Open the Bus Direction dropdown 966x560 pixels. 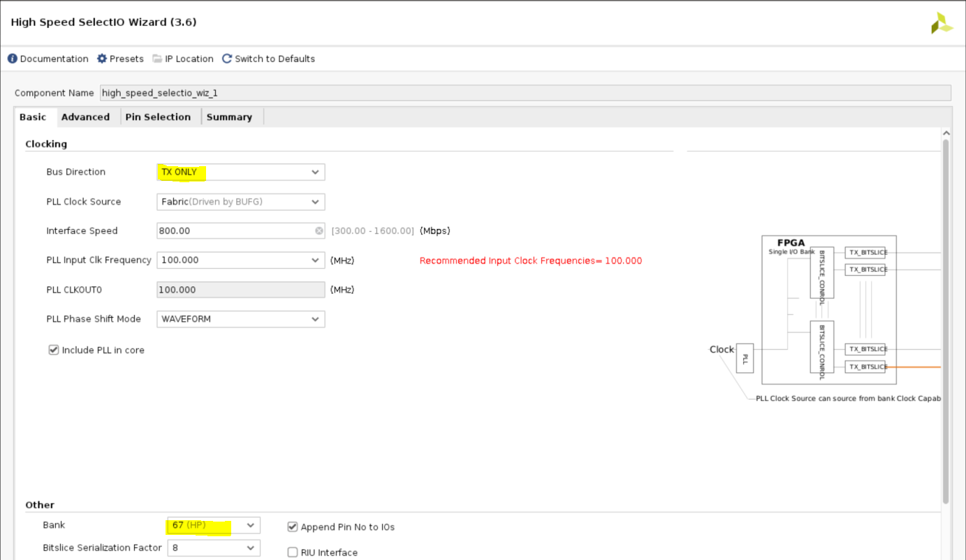240,172
